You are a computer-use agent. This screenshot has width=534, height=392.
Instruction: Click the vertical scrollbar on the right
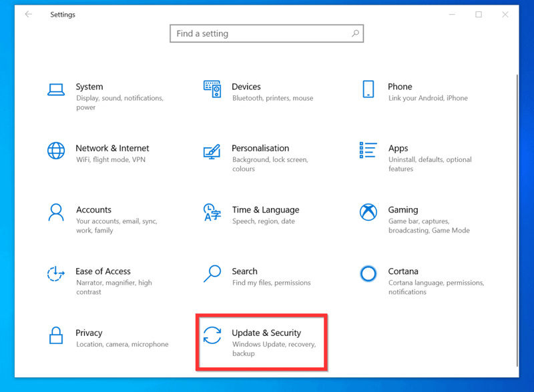pyautogui.click(x=517, y=220)
